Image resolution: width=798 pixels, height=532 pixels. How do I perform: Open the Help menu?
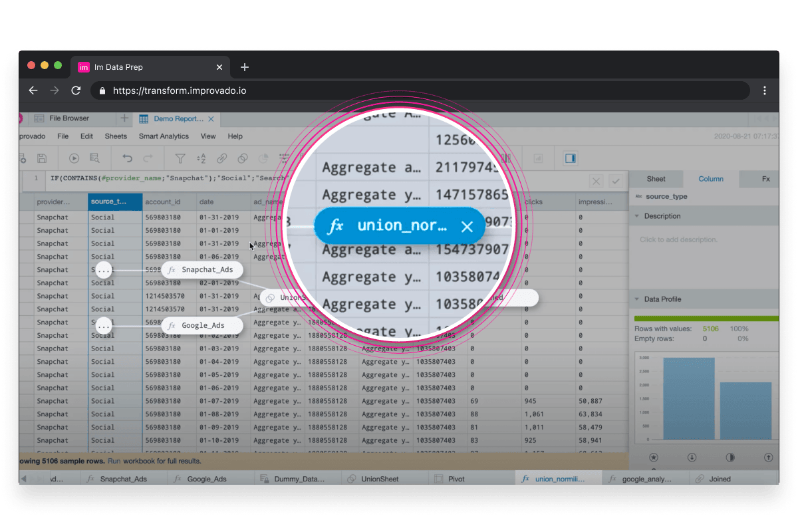[235, 136]
